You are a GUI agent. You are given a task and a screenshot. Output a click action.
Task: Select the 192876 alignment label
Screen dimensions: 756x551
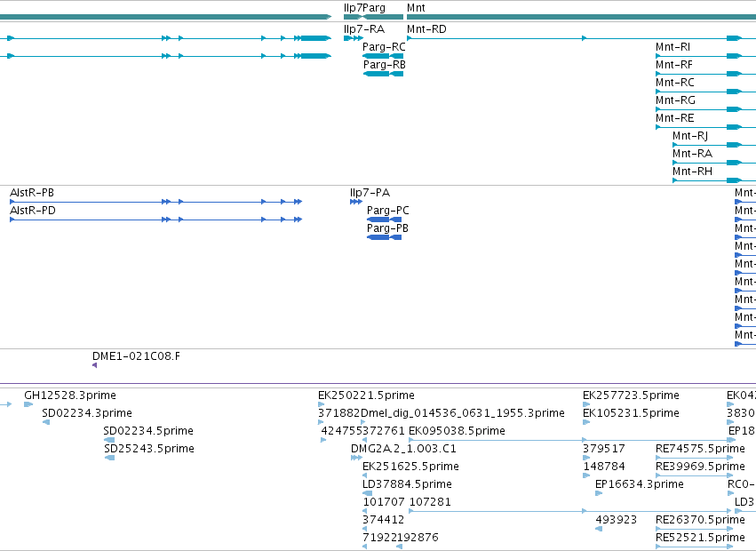(x=418, y=538)
